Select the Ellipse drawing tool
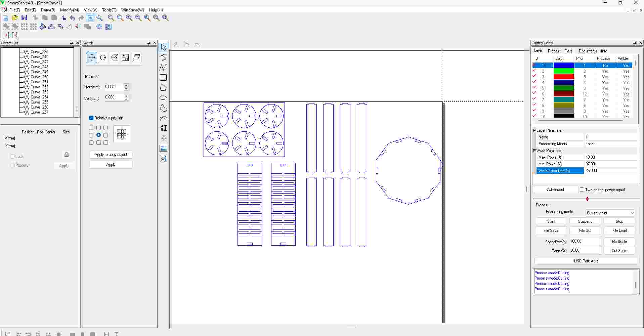The width and height of the screenshot is (644, 336). [163, 98]
